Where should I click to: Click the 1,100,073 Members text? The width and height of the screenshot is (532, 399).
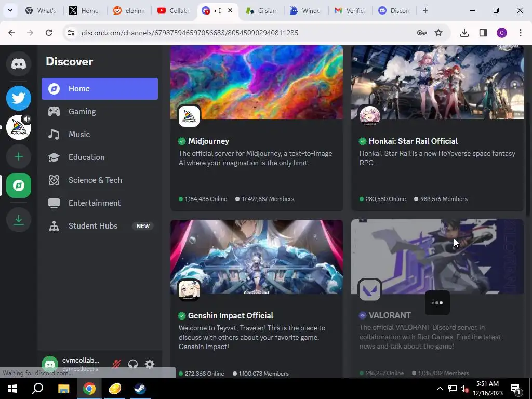pos(263,374)
